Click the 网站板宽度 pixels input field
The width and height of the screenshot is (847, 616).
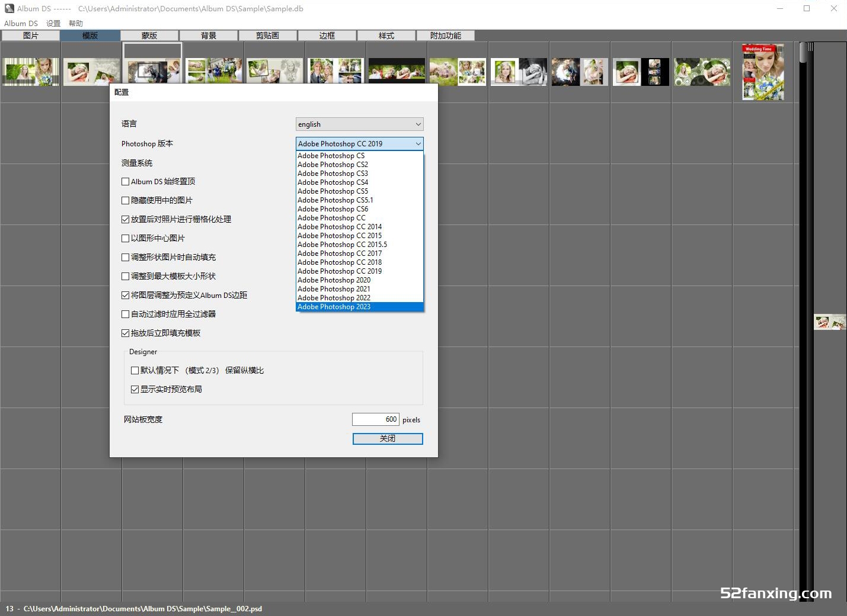coord(376,419)
